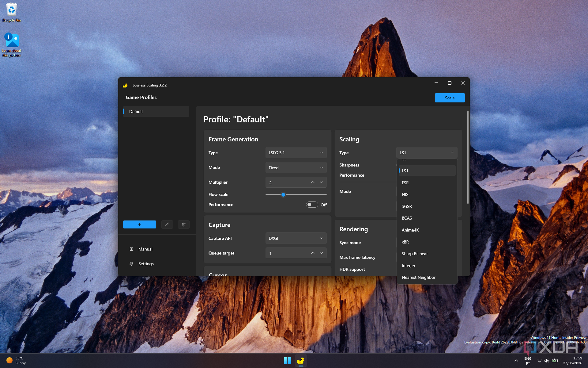Screen dimensions: 588x368
Task: Click the profile panel vertical scrollbar
Action: point(468,158)
